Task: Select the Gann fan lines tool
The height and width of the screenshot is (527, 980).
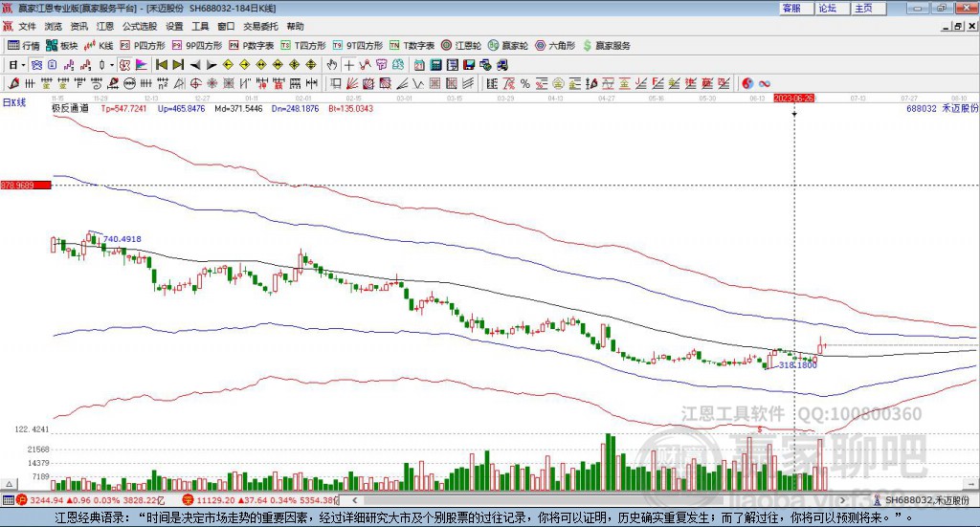Action: coord(352,83)
